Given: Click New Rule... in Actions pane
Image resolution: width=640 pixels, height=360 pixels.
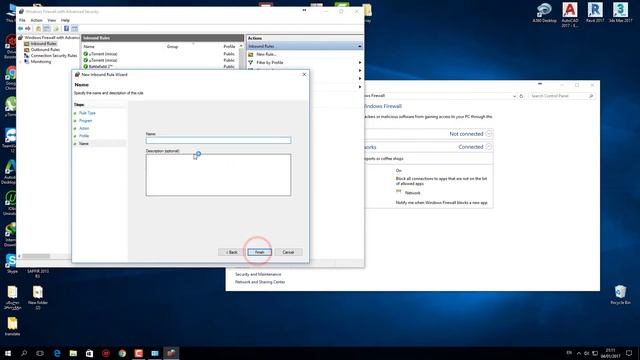Looking at the screenshot, I should pyautogui.click(x=266, y=54).
